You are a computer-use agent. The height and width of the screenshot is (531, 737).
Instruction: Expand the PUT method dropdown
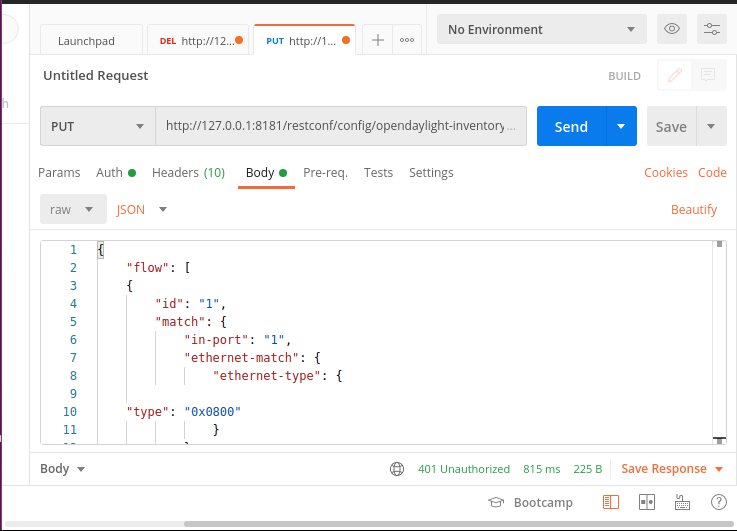(97, 127)
